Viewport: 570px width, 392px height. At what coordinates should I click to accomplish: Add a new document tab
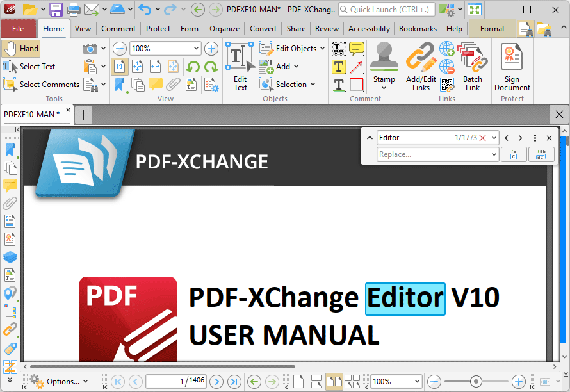click(84, 115)
